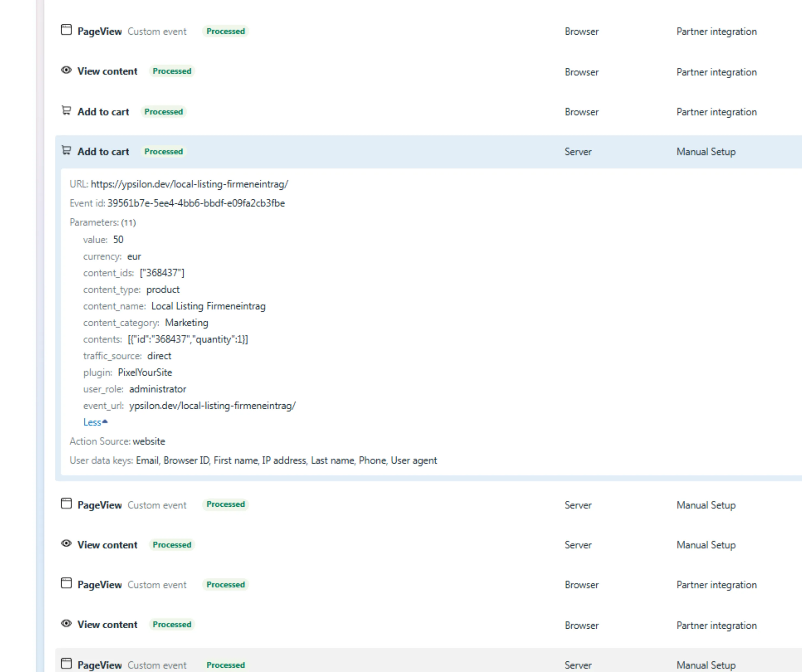Image resolution: width=802 pixels, height=672 pixels.
Task: Click the Add to cart title in the Browser row
Action: pos(103,112)
